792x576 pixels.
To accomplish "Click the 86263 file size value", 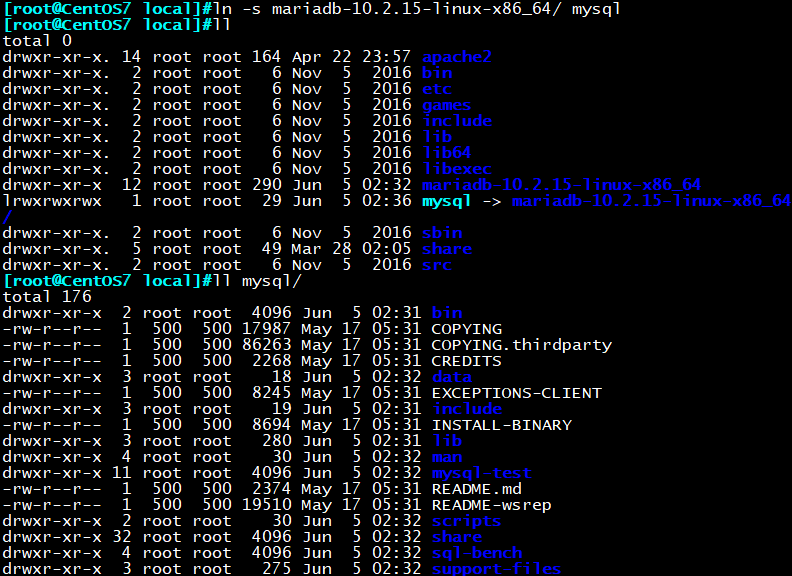I will tap(267, 345).
